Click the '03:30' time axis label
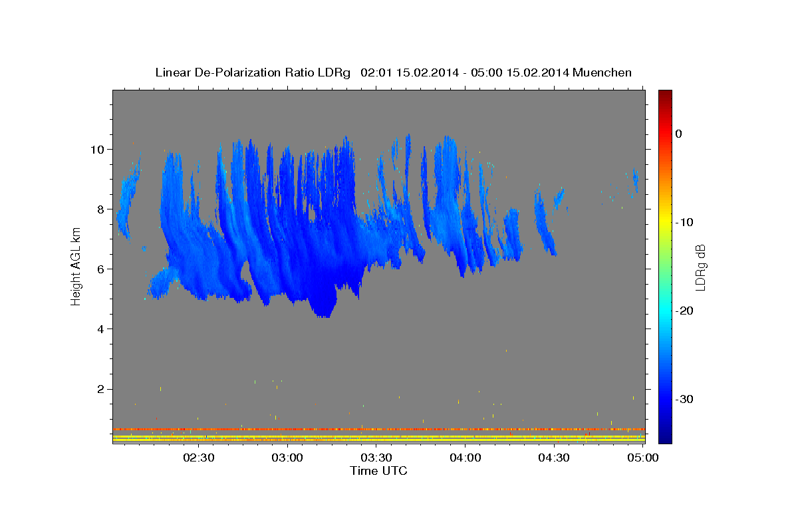Screen dimensions: 798x532 click(x=376, y=458)
